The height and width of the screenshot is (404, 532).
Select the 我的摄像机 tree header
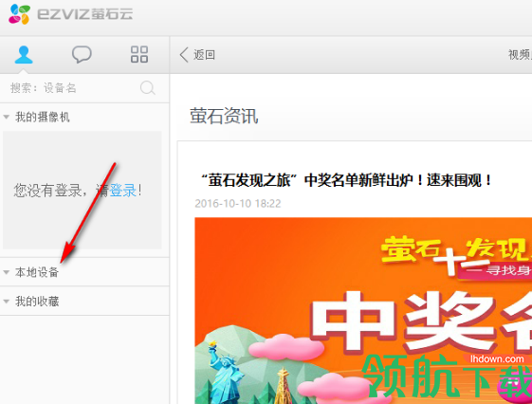click(84, 117)
